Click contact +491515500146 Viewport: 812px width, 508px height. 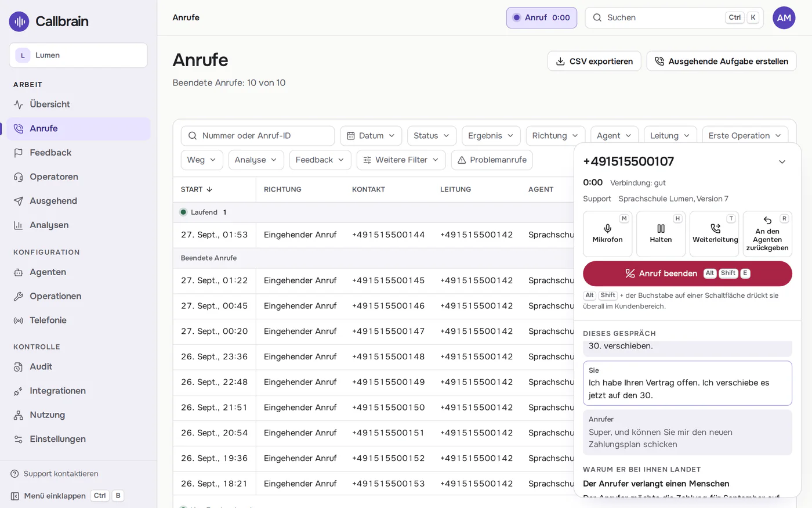point(389,306)
